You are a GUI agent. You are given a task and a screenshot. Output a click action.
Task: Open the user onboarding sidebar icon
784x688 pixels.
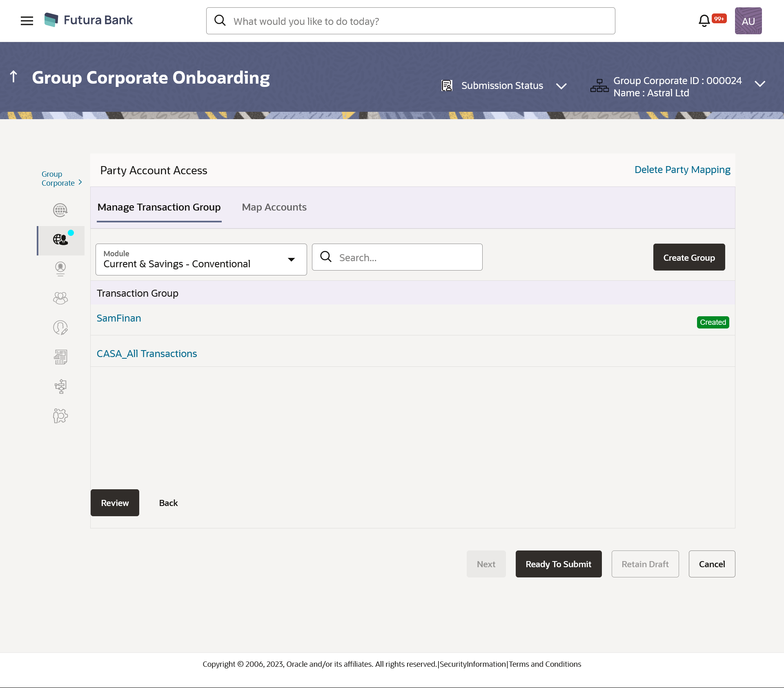(x=60, y=269)
